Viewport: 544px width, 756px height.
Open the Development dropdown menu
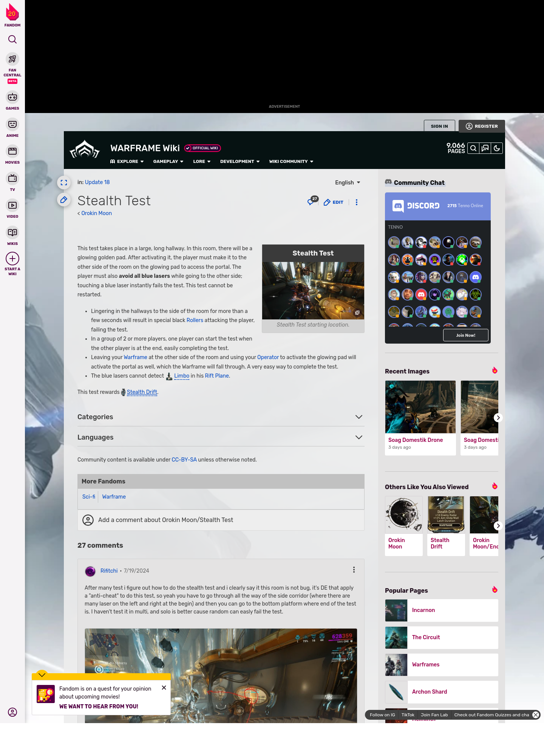(240, 161)
